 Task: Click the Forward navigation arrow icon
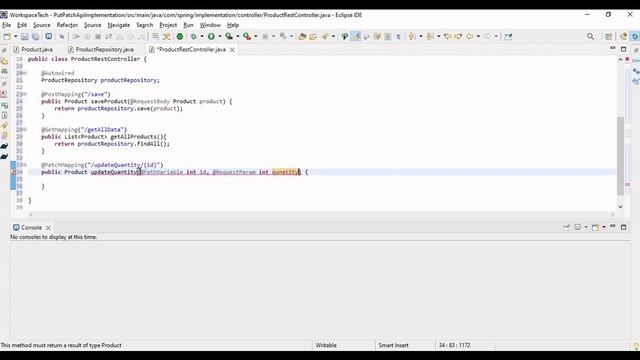pos(487,37)
